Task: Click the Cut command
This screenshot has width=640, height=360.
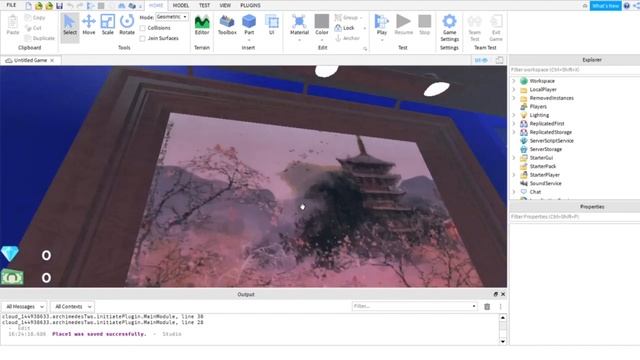Action: pyautogui.click(x=33, y=28)
